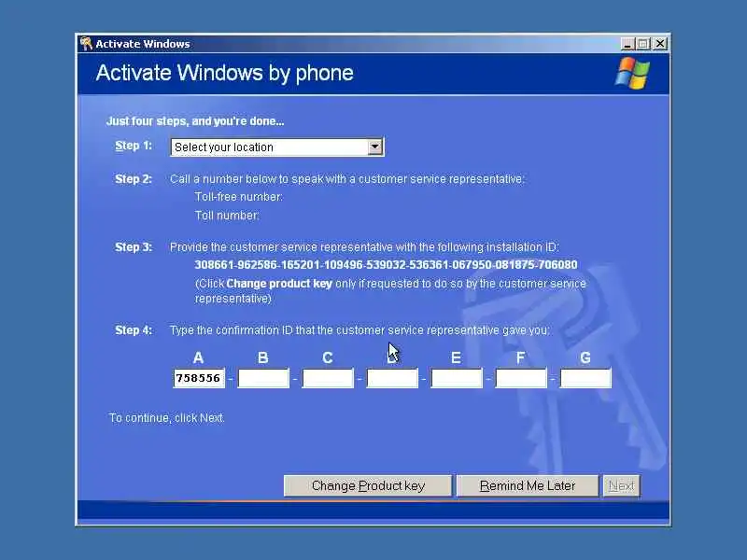Click the Step 1 label
The width and height of the screenshot is (747, 560).
[134, 146]
